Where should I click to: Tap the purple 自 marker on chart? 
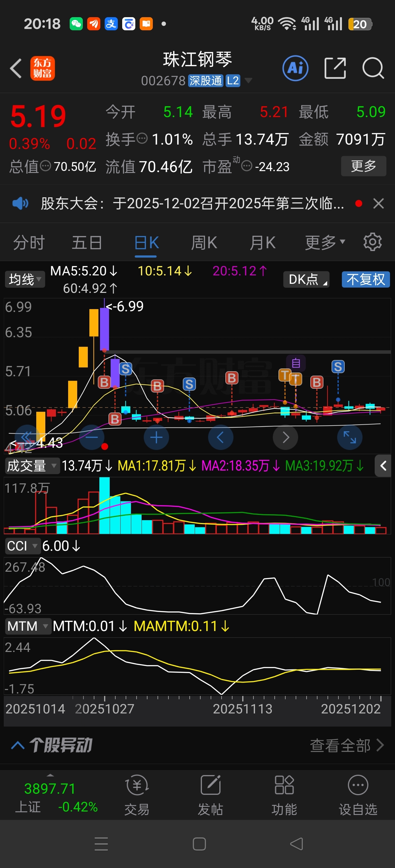[296, 363]
